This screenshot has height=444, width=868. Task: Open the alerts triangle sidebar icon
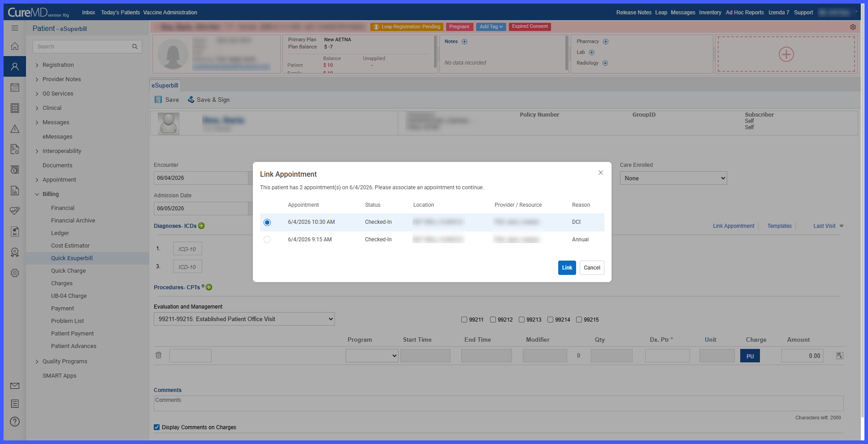pos(15,129)
